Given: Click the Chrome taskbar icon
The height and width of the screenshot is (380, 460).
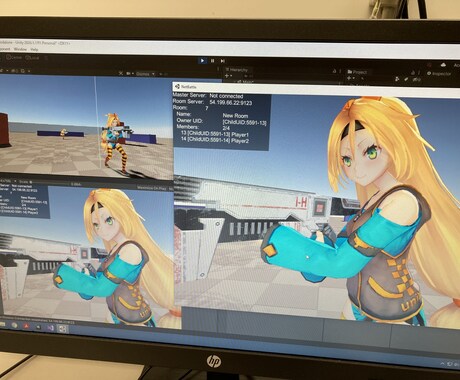Looking at the screenshot, I should coord(14,325).
